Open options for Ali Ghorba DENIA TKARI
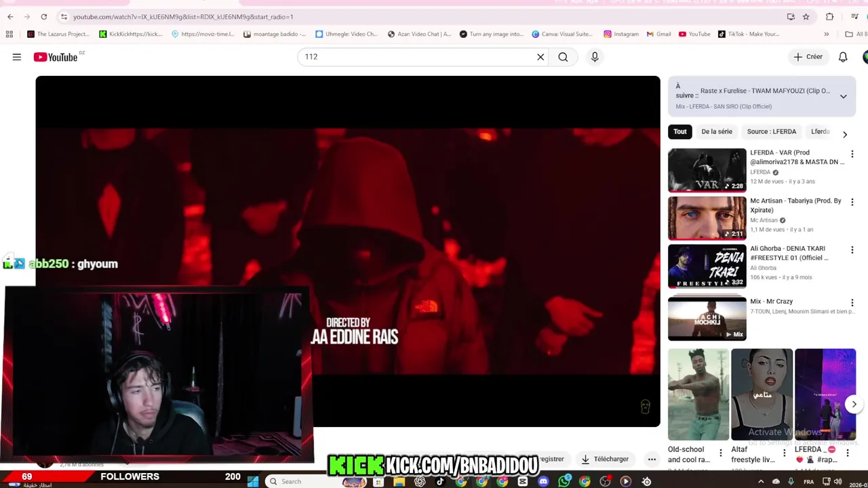 click(x=852, y=250)
